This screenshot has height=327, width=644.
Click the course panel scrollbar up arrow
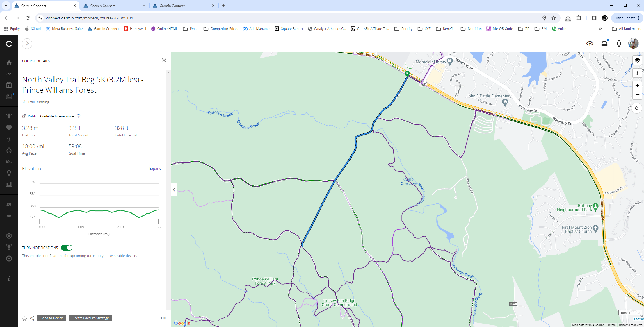pos(168,72)
